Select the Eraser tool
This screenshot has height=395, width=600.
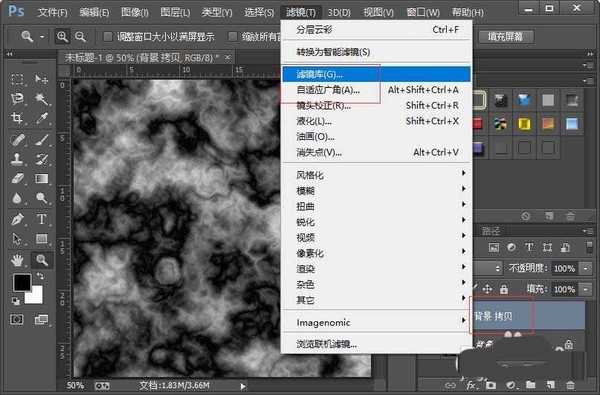(17, 178)
